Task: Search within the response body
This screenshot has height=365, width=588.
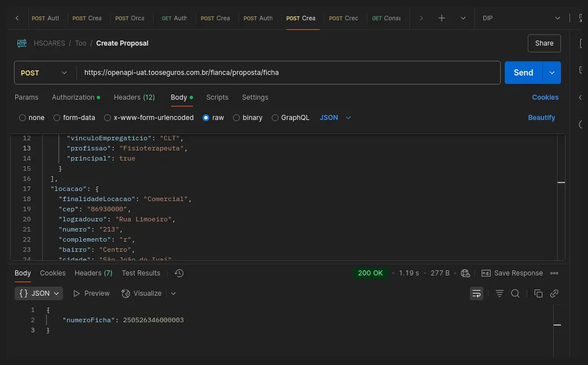Action: pos(515,293)
